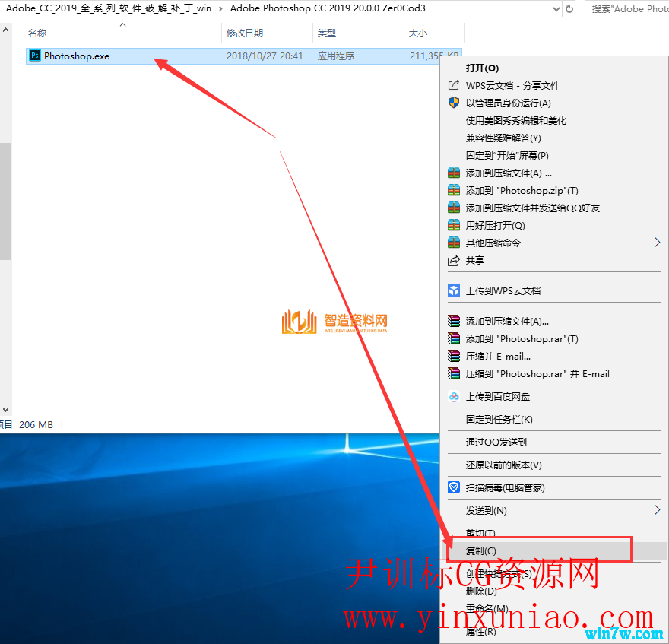The image size is (669, 644).
Task: Open the address bar dropdown arrow
Action: 556,8
